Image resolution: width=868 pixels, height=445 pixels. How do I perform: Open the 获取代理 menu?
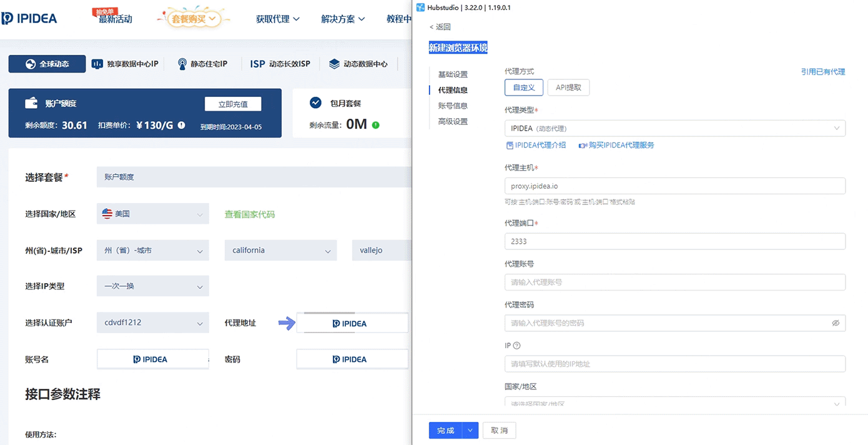tap(277, 19)
